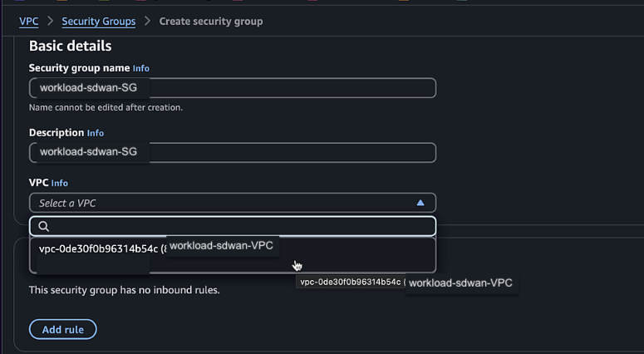This screenshot has height=354, width=644.
Task: Click chevron between VPC and Security Groups
Action: tap(50, 21)
